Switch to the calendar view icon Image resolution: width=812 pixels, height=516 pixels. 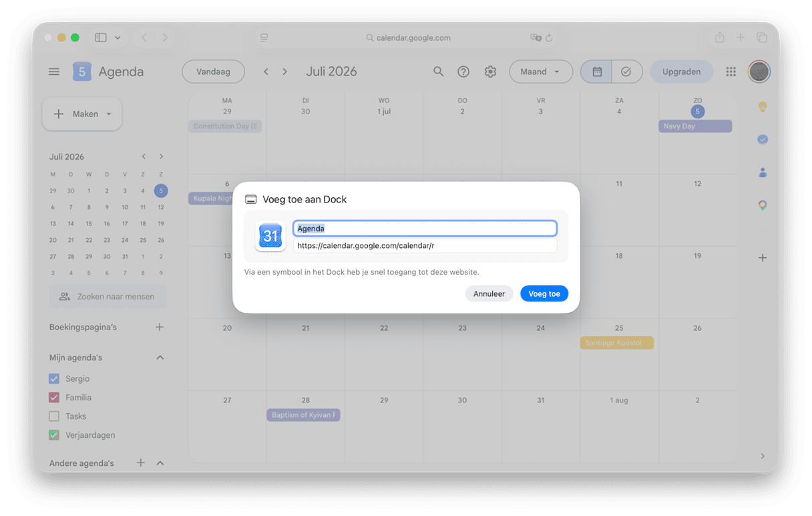point(597,72)
